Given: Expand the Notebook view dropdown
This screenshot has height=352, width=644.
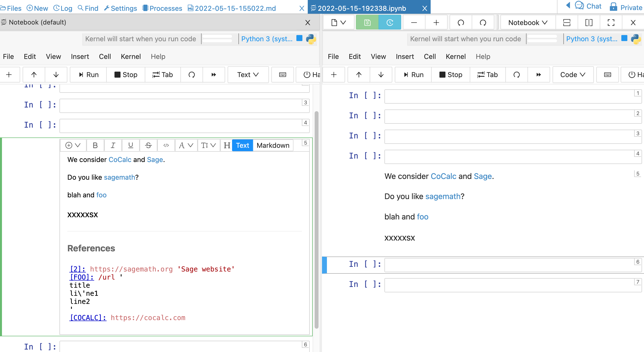Looking at the screenshot, I should click(x=527, y=22).
